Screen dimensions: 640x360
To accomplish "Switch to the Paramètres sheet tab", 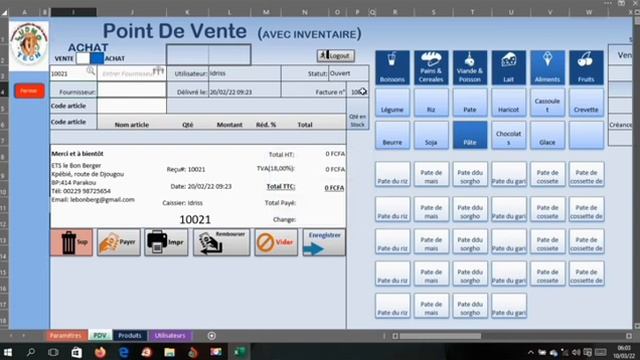I will [66, 336].
